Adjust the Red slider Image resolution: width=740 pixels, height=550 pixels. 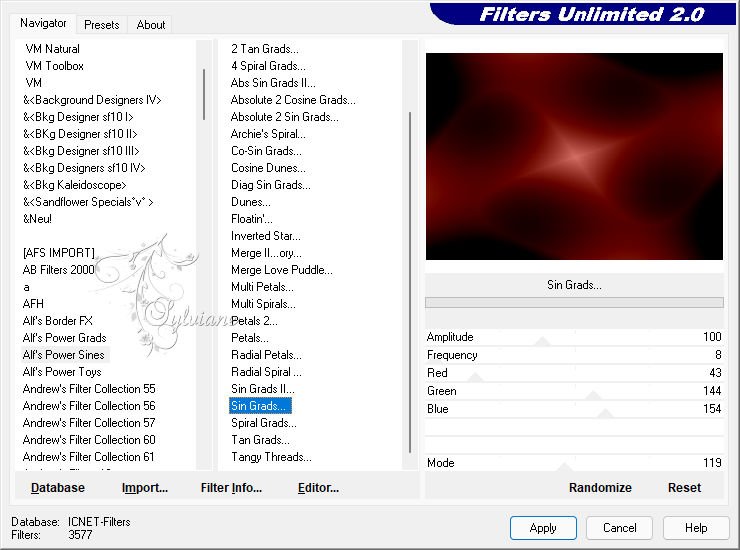[x=574, y=373]
